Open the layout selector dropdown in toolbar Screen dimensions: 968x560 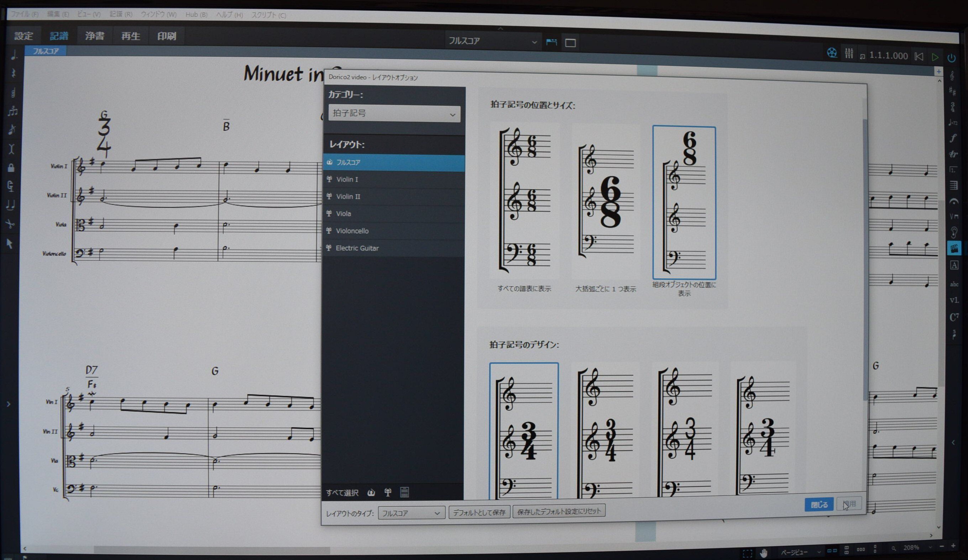[492, 41]
